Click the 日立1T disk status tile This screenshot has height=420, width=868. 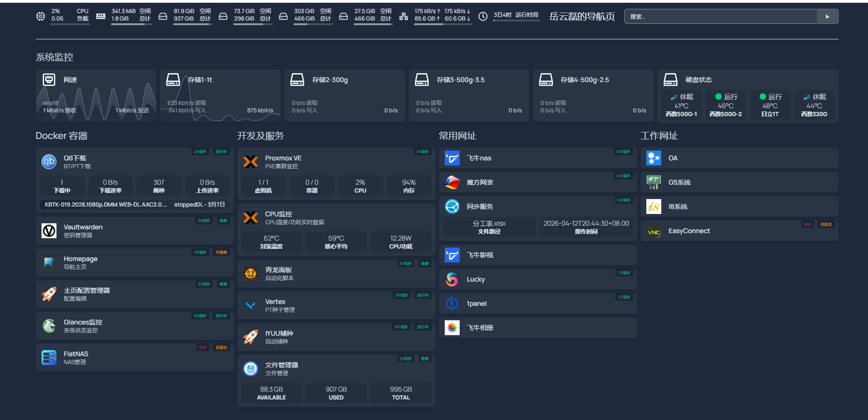click(x=770, y=105)
